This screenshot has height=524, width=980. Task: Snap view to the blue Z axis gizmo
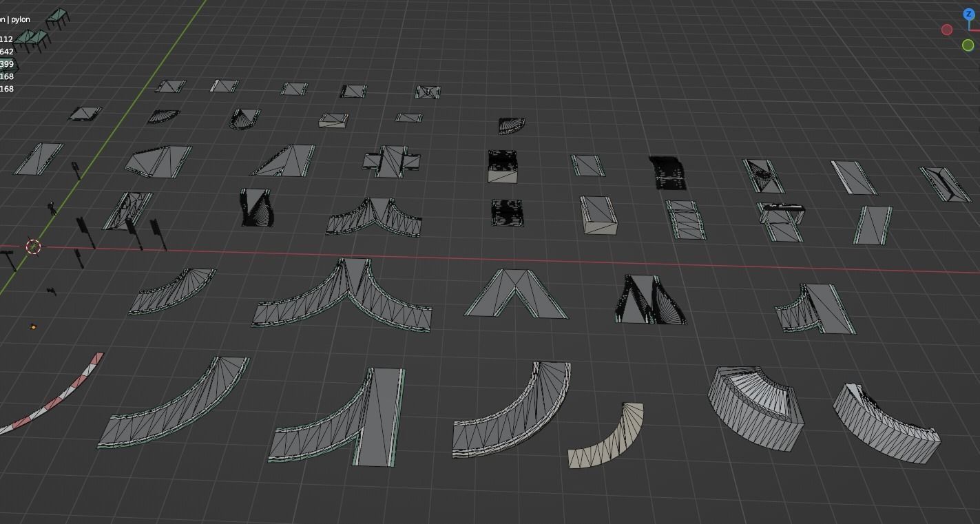click(968, 14)
